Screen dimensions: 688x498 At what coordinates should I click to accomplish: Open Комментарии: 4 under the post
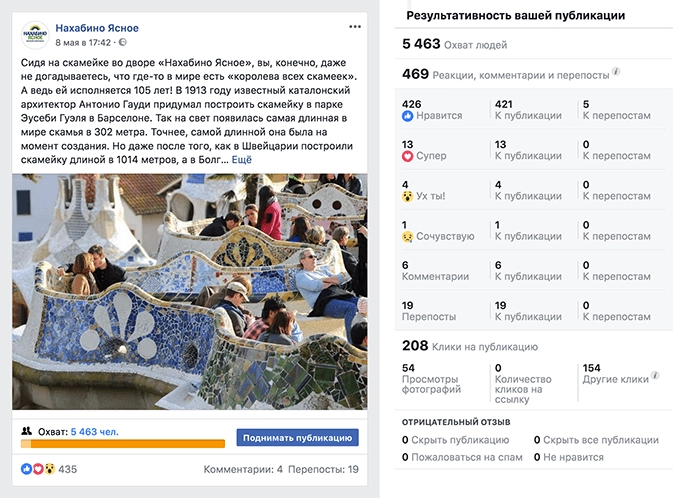pos(243,469)
